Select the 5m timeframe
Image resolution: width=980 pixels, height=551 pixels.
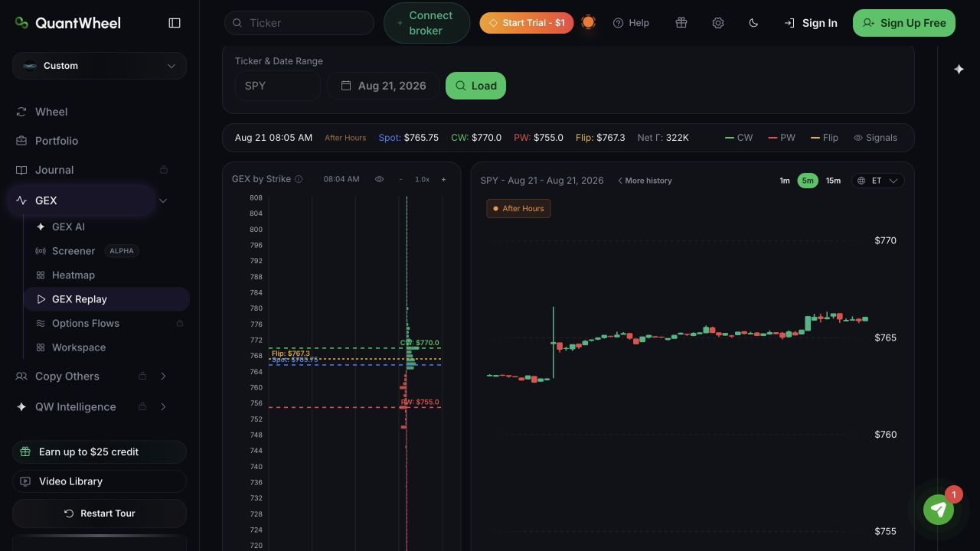[x=808, y=181]
